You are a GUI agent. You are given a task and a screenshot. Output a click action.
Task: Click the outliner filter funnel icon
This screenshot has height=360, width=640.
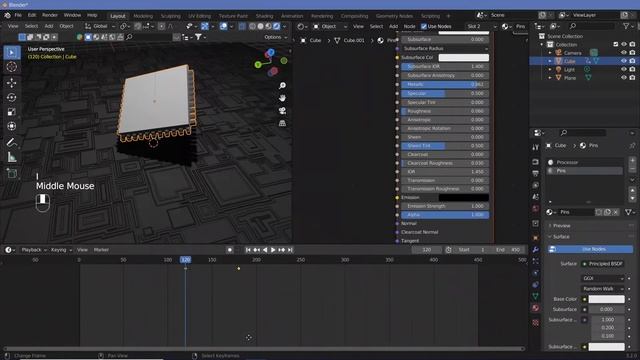(x=627, y=26)
